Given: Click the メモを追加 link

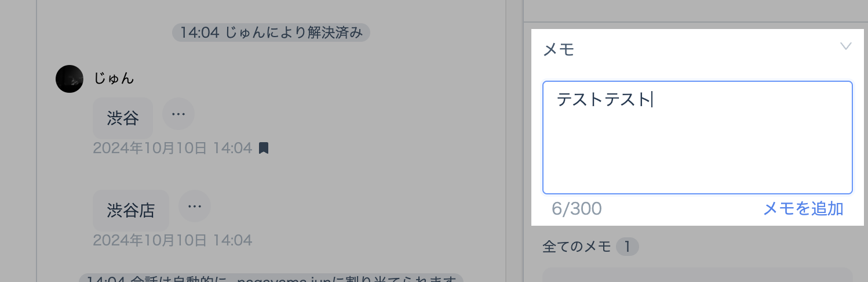Looking at the screenshot, I should click(x=803, y=209).
